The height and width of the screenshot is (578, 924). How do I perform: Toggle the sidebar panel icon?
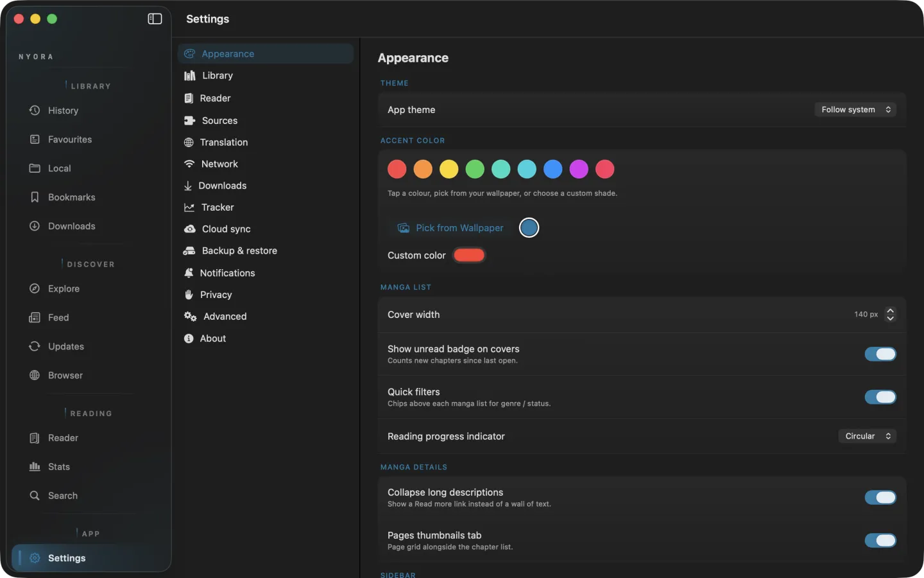pyautogui.click(x=155, y=19)
